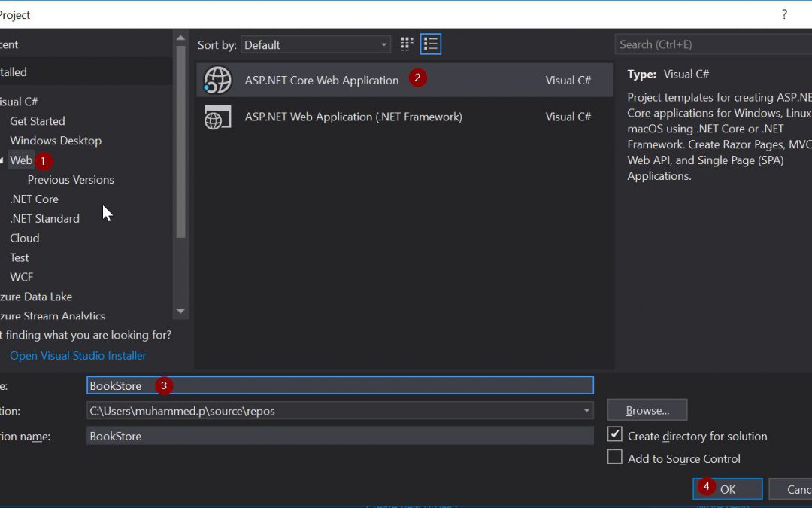Viewport: 812px width, 508px height.
Task: Click the category tree vertical scrollbar
Action: (x=180, y=151)
